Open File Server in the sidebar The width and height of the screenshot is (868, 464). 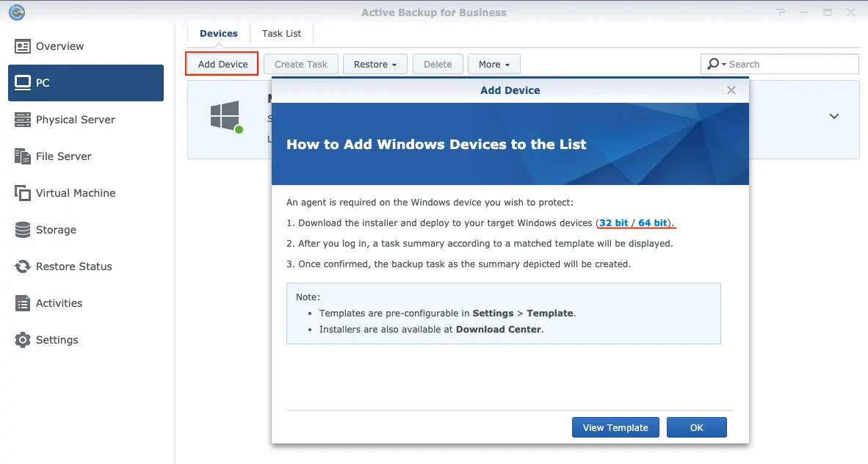[x=86, y=156]
